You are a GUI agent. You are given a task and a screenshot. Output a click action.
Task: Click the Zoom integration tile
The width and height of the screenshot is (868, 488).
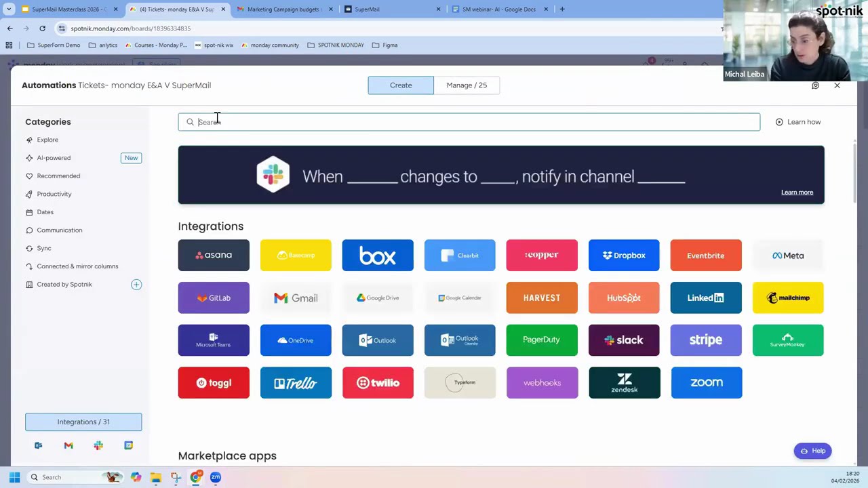click(706, 382)
